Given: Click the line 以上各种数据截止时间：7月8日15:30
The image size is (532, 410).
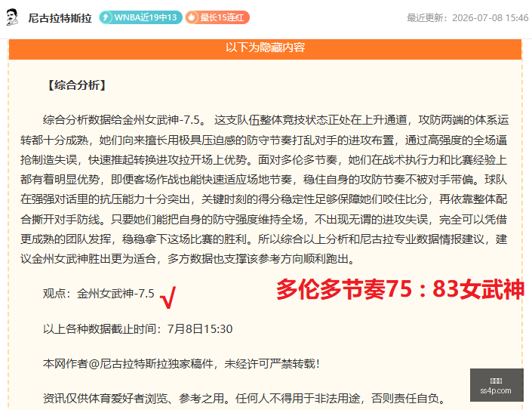Looking at the screenshot, I should click(138, 329).
